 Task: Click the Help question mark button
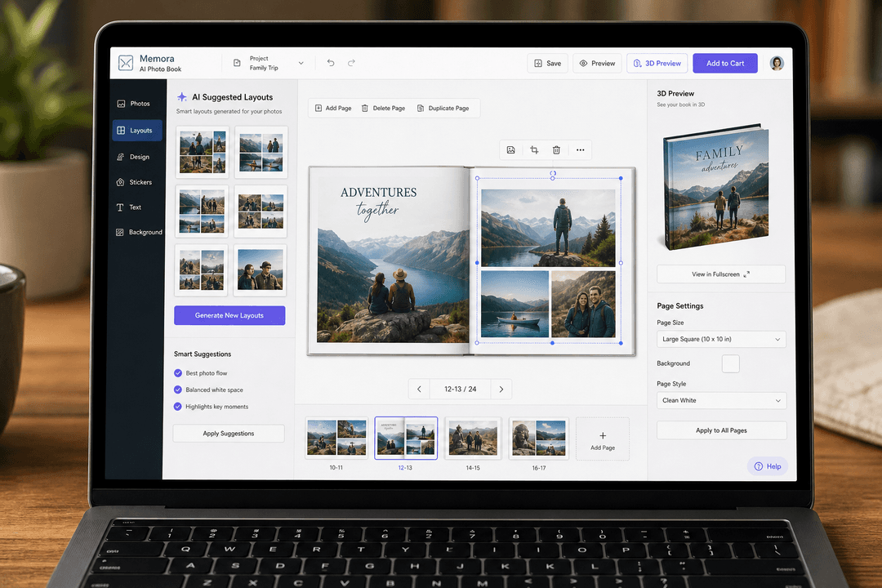(x=767, y=465)
